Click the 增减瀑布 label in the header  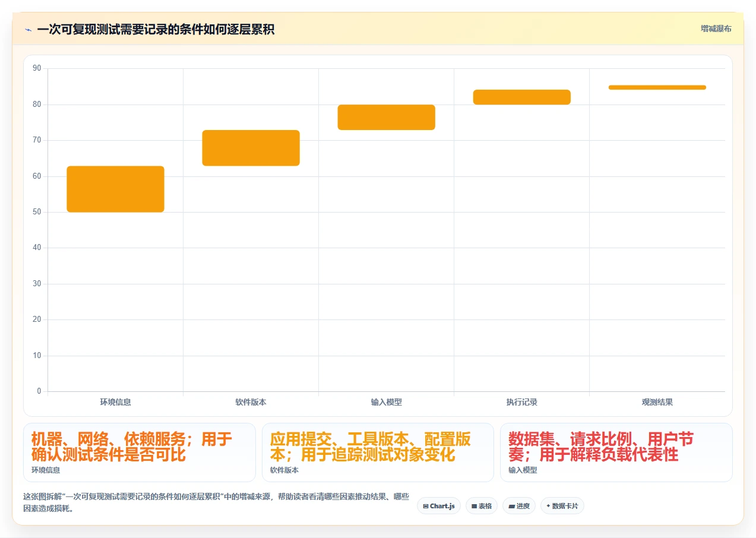coord(716,29)
